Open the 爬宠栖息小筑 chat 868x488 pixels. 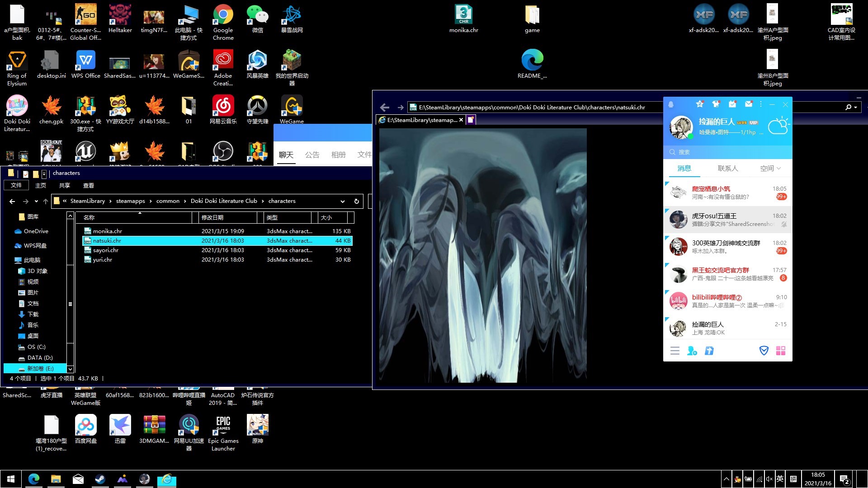tap(728, 193)
